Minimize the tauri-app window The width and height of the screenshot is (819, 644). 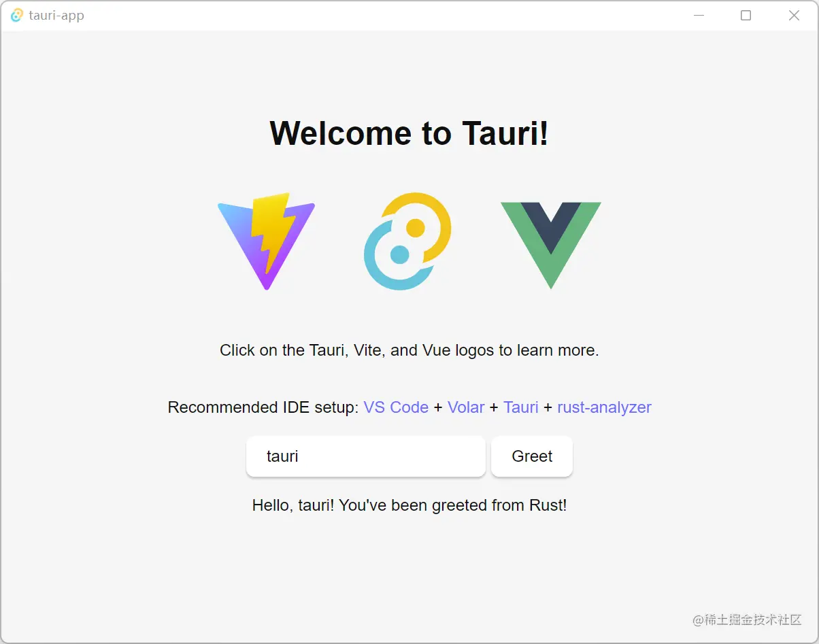pyautogui.click(x=699, y=15)
